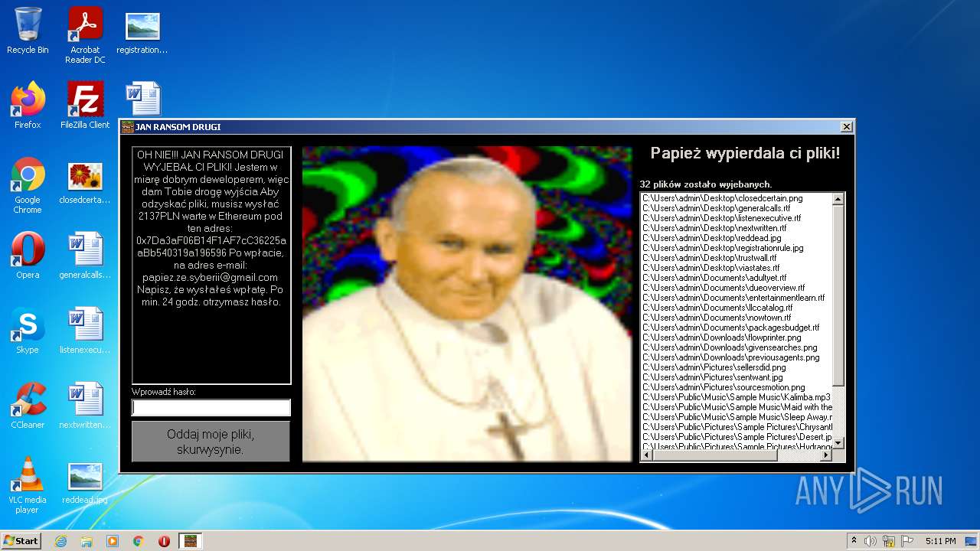Switch to JAN RANSOM DRUGI taskbar item
The image size is (980, 551).
[x=190, y=541]
